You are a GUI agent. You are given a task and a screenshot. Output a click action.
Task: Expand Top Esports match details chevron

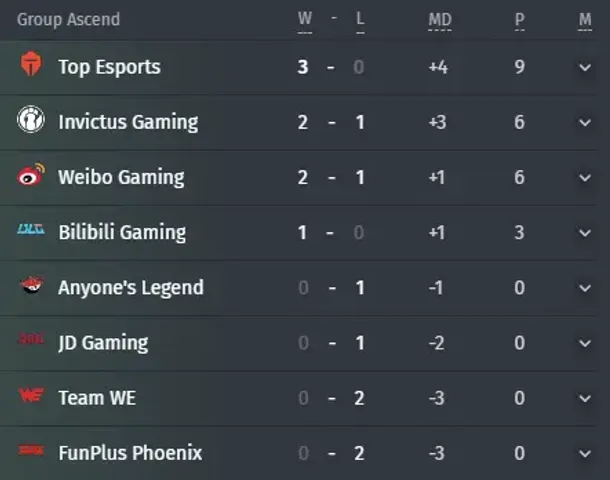click(585, 68)
